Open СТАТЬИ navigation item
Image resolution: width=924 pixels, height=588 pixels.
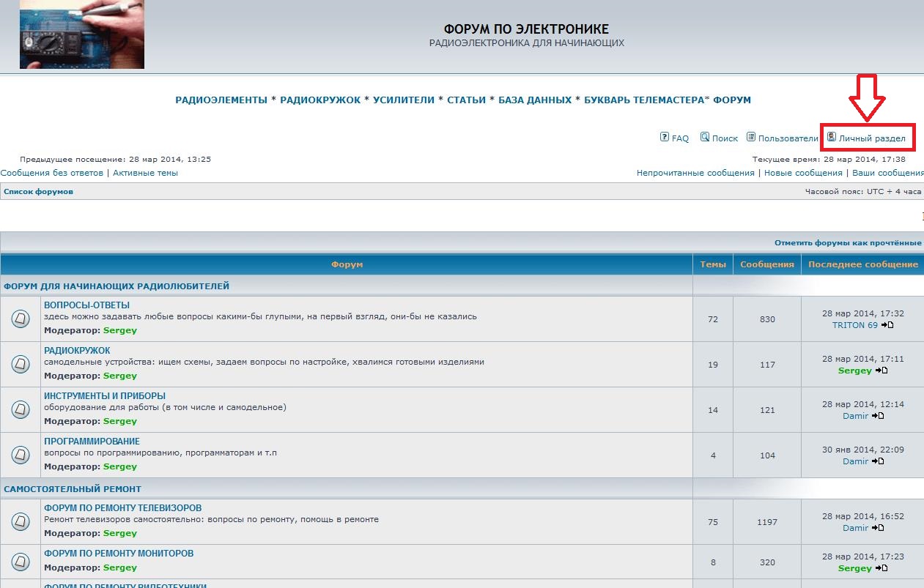pos(466,100)
